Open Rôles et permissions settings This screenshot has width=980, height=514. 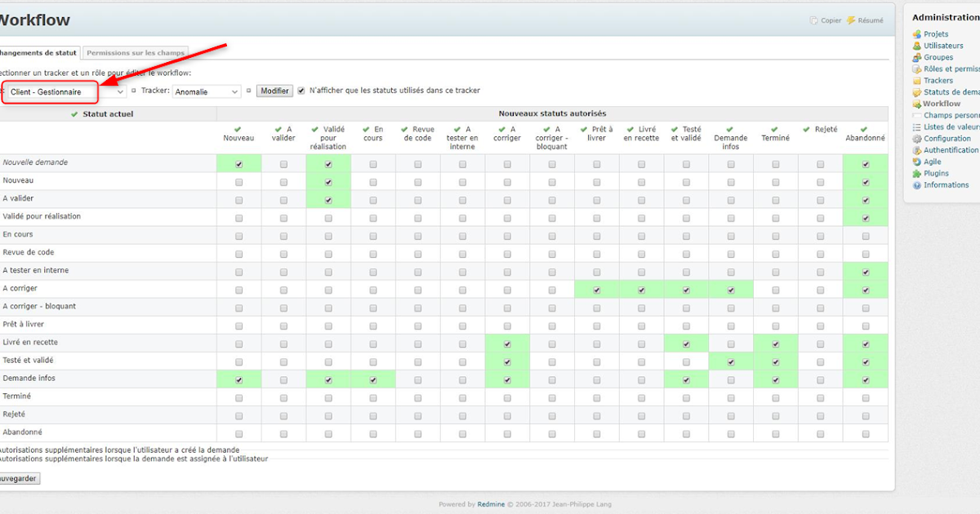coord(951,69)
